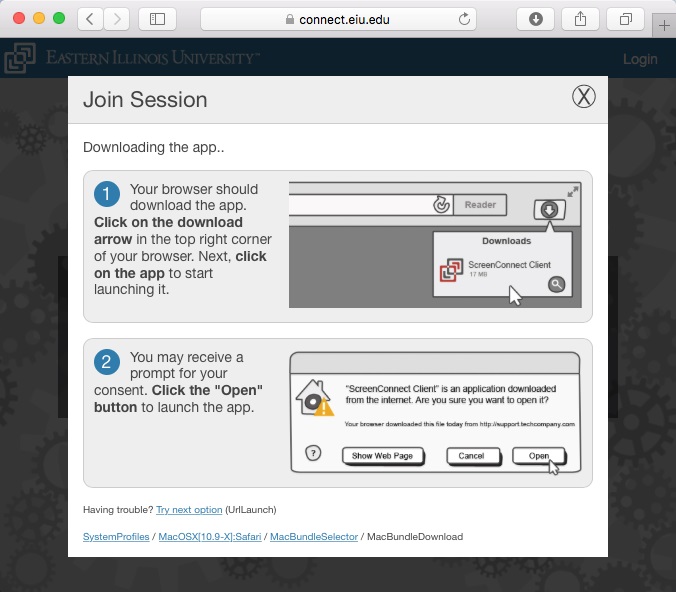Open the Safari downloads arrow button

tap(536, 19)
